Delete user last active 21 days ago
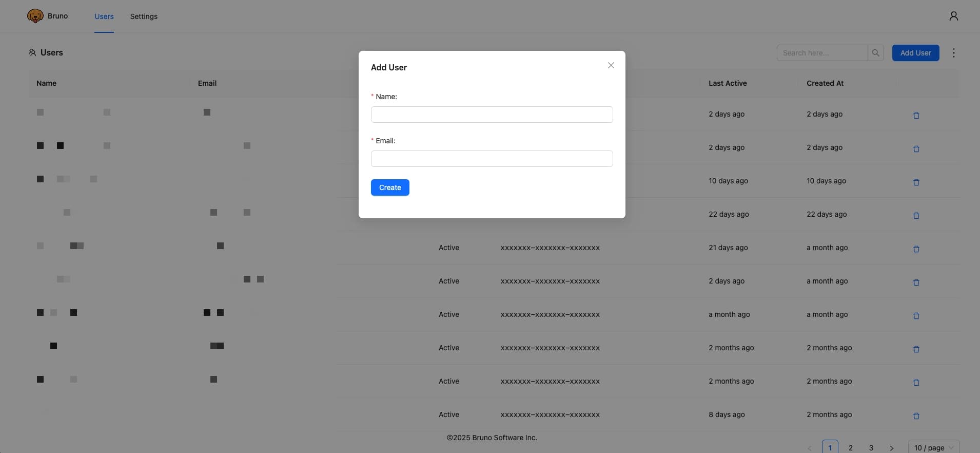 pos(916,249)
